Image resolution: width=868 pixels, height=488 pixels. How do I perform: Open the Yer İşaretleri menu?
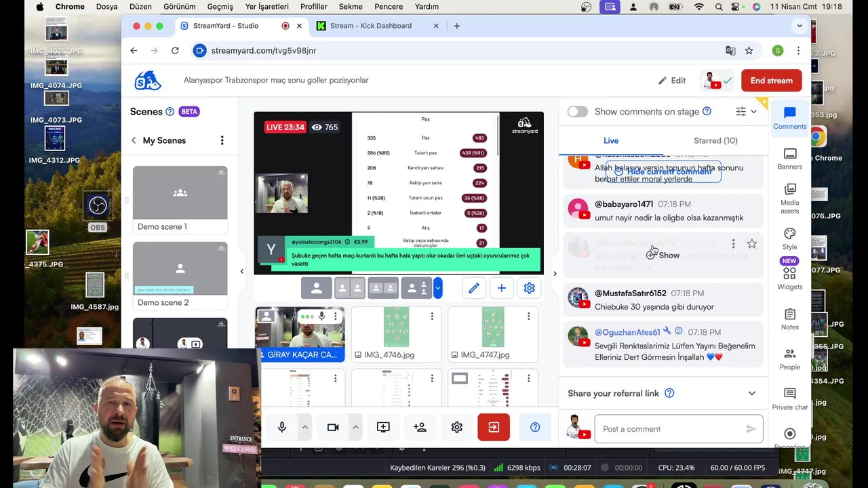coord(267,7)
